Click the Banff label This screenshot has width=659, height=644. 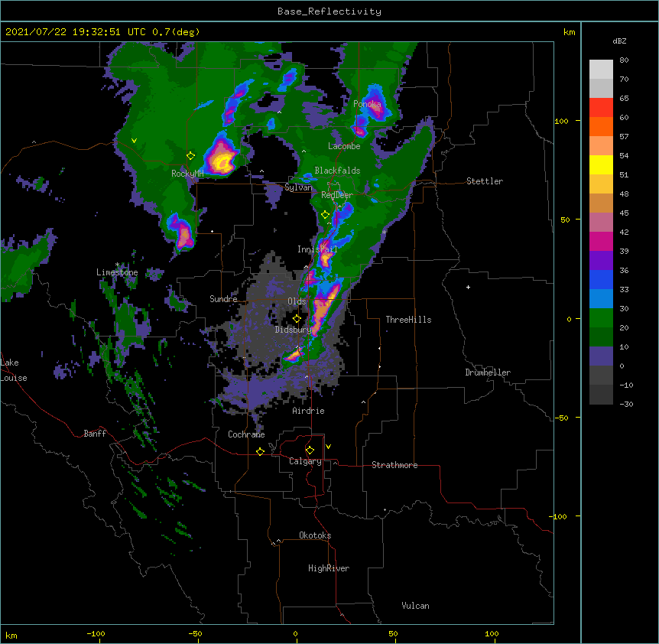(95, 434)
